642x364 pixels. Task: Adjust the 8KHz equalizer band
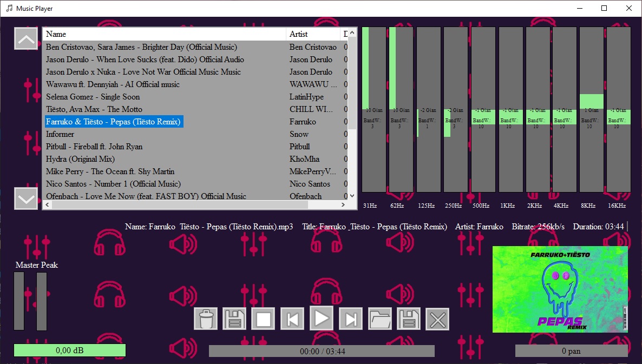[592, 110]
